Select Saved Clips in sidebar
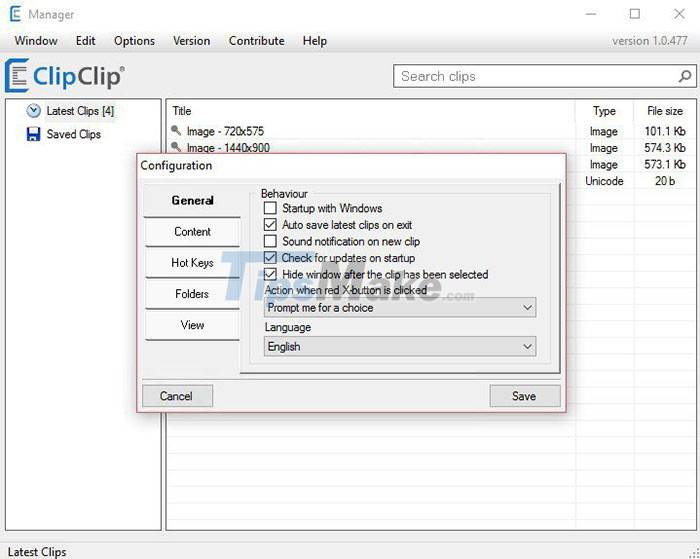Screen dimensions: 700x559 click(74, 134)
